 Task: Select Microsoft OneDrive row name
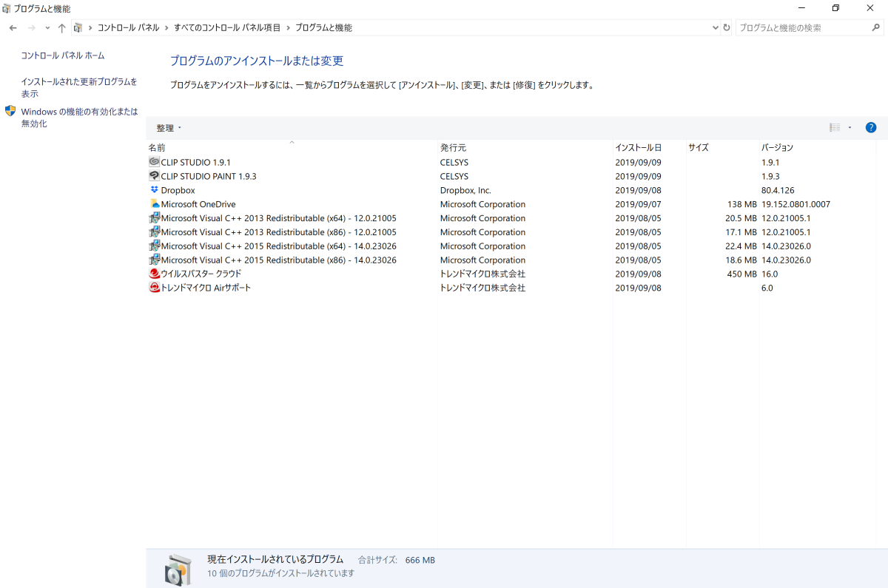[x=198, y=204]
